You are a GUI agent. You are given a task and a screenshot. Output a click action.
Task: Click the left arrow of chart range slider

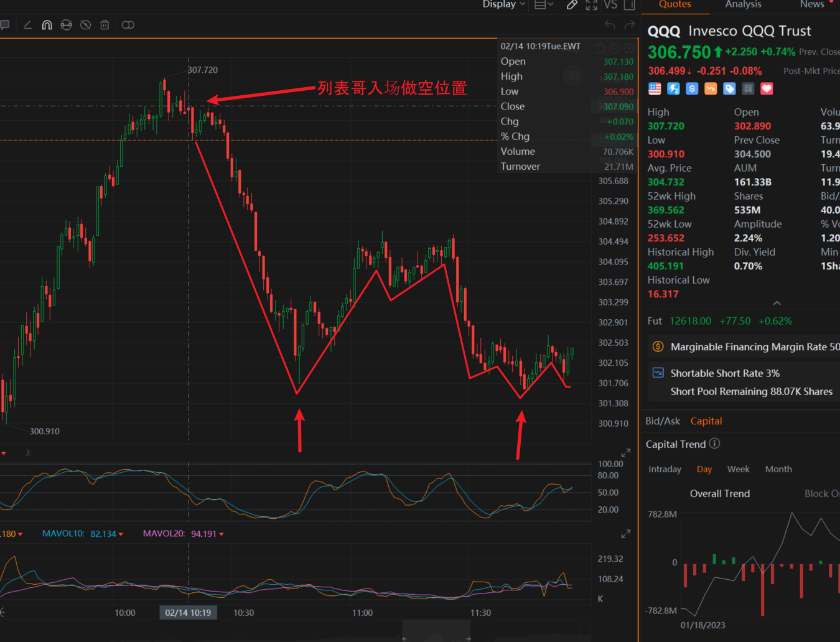(404, 638)
